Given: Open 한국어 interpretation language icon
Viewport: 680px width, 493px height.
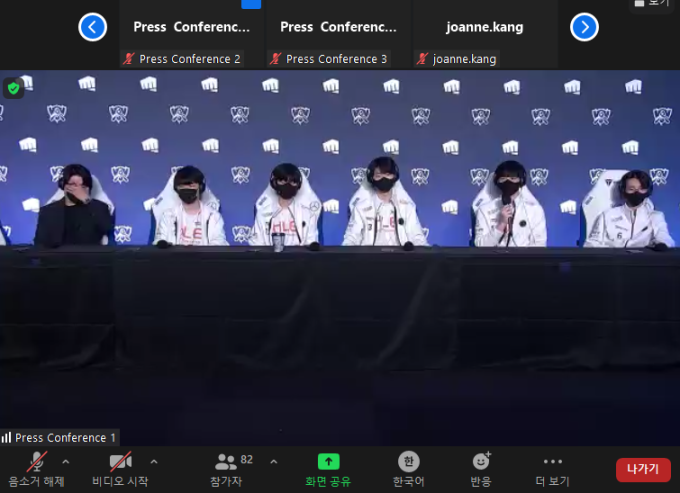Looking at the screenshot, I should pyautogui.click(x=409, y=461).
